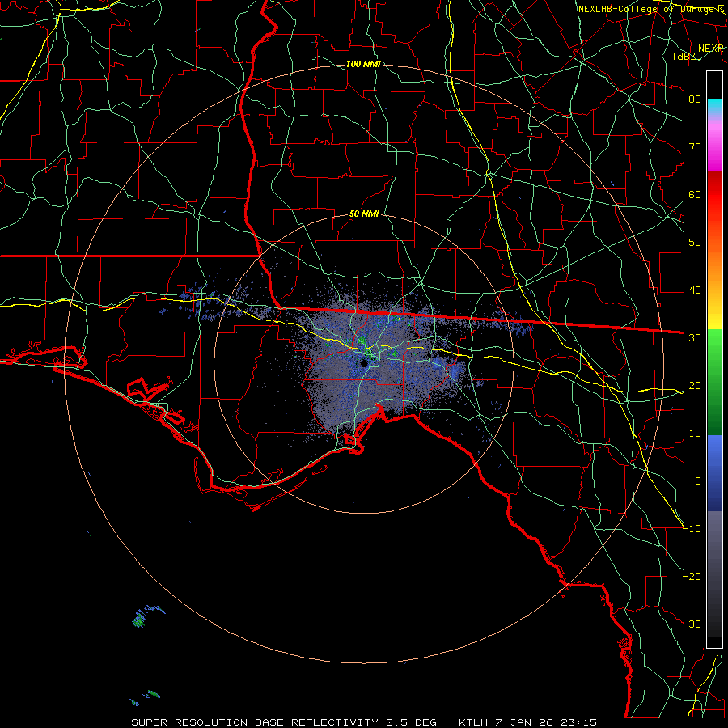Screen dimensions: 728x728
Task: Click the green offshore echo cluster in lower left
Action: [x=139, y=620]
